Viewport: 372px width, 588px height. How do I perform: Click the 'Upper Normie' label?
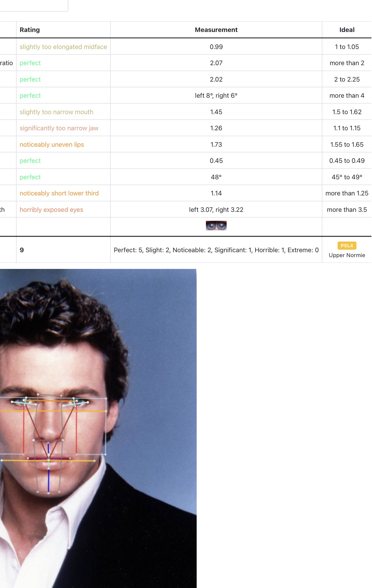[347, 255]
